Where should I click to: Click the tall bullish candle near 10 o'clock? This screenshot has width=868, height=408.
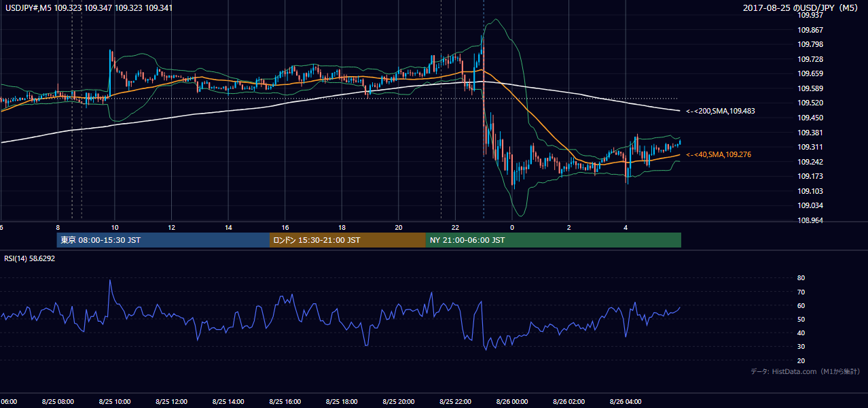pos(109,73)
